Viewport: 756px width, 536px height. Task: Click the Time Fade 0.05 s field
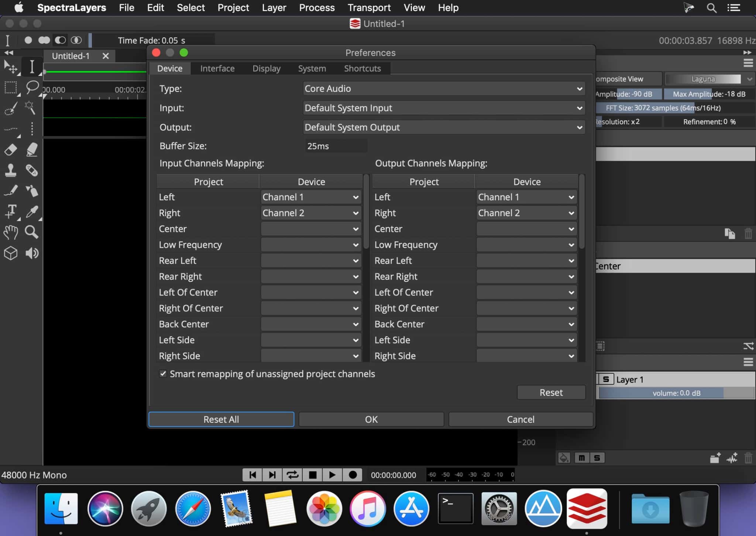pos(152,40)
